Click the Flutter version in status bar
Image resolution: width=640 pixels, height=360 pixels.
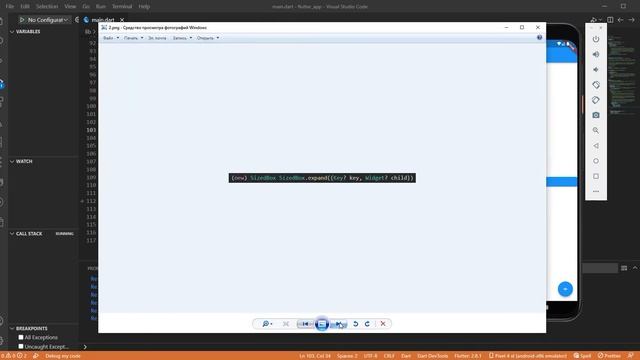click(468, 356)
